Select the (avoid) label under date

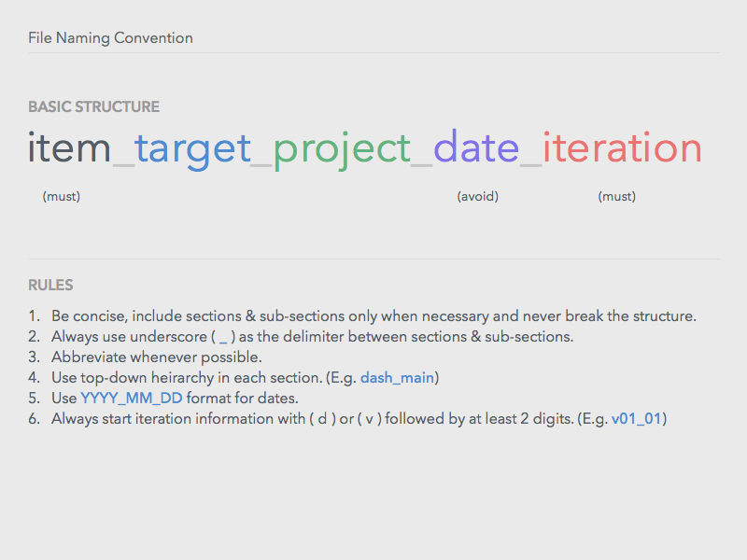pyautogui.click(x=477, y=196)
